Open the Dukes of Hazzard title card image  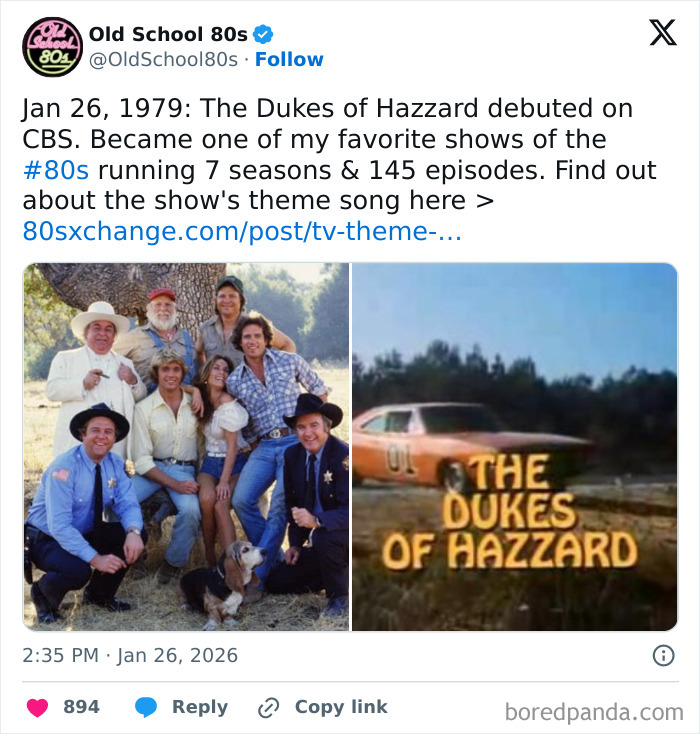(514, 446)
